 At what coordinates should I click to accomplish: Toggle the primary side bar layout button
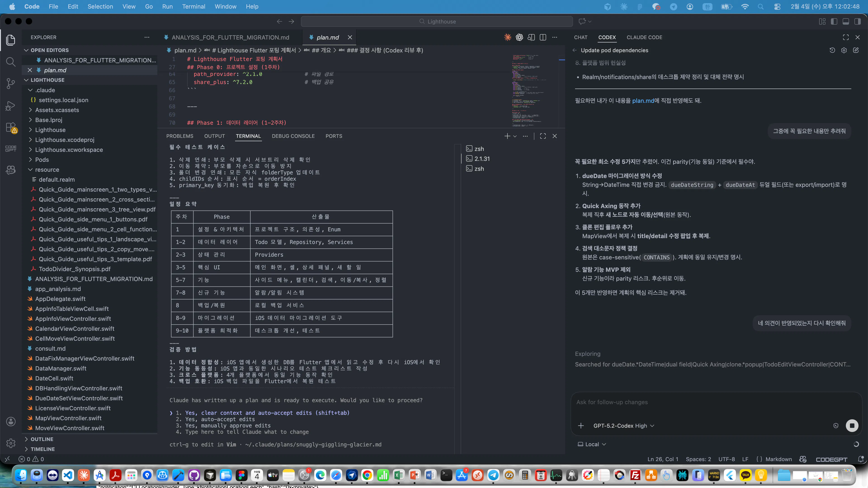[x=834, y=21]
